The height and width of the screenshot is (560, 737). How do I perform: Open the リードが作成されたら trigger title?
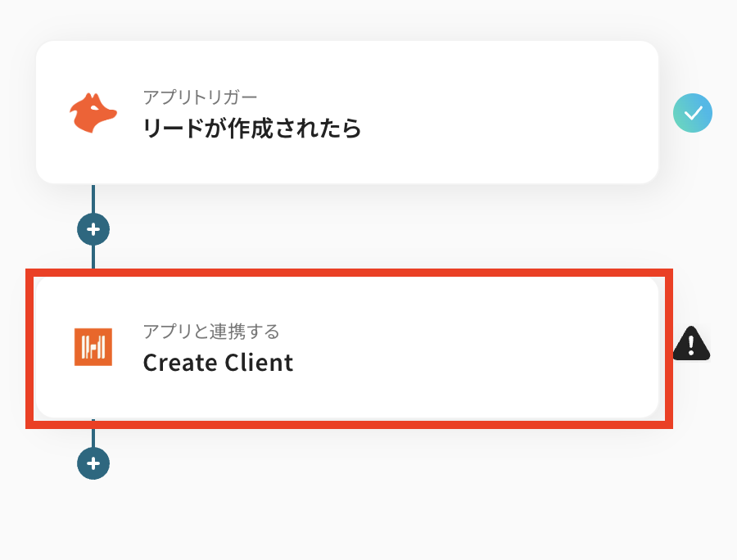[251, 129]
